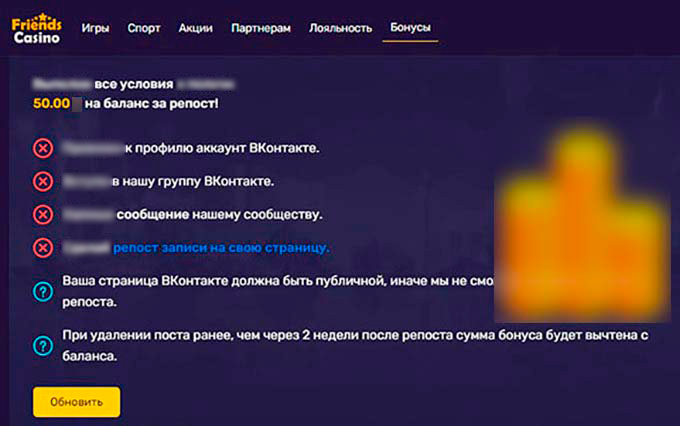Click the two-week post removal notice text
The image size is (680, 426).
point(355,346)
